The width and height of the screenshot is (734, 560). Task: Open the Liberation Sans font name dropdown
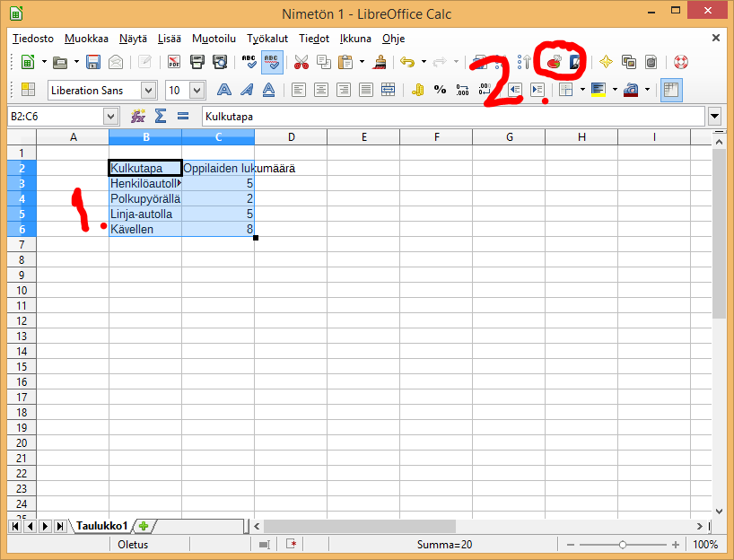click(x=148, y=90)
